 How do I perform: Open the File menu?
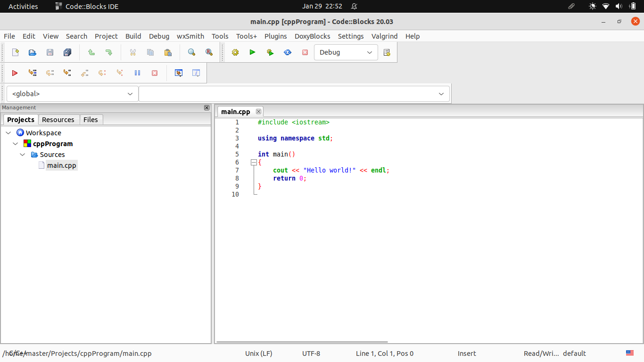click(9, 36)
